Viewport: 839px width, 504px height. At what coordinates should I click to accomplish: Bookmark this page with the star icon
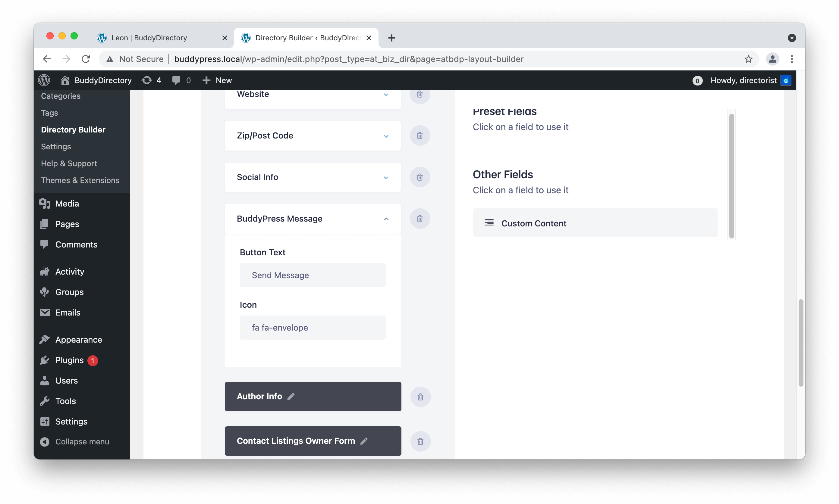pyautogui.click(x=748, y=59)
